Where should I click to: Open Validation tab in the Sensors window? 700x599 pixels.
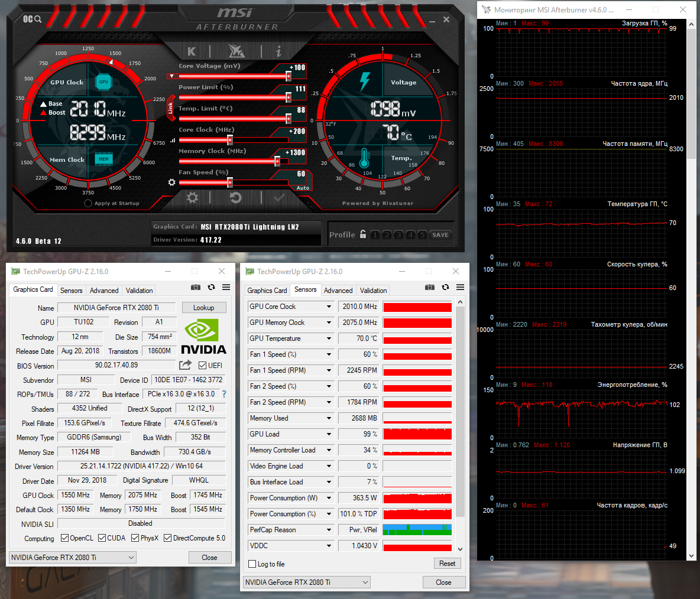[373, 291]
